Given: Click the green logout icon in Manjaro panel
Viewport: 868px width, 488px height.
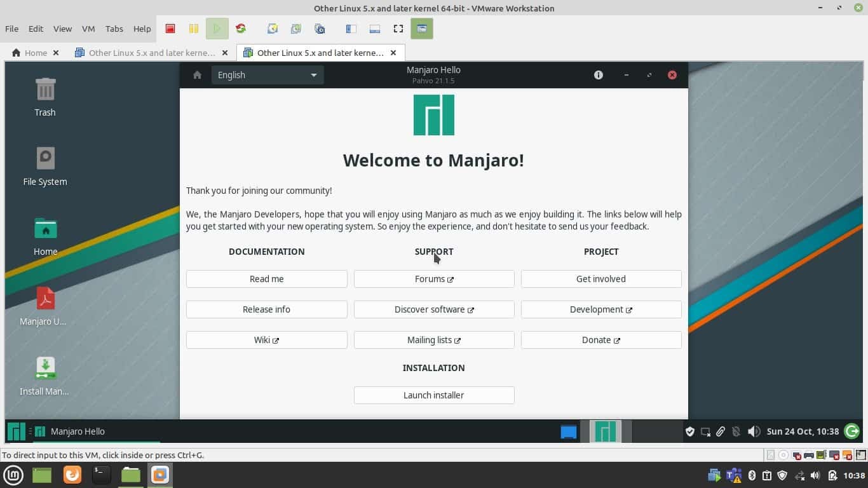Looking at the screenshot, I should pos(851,431).
